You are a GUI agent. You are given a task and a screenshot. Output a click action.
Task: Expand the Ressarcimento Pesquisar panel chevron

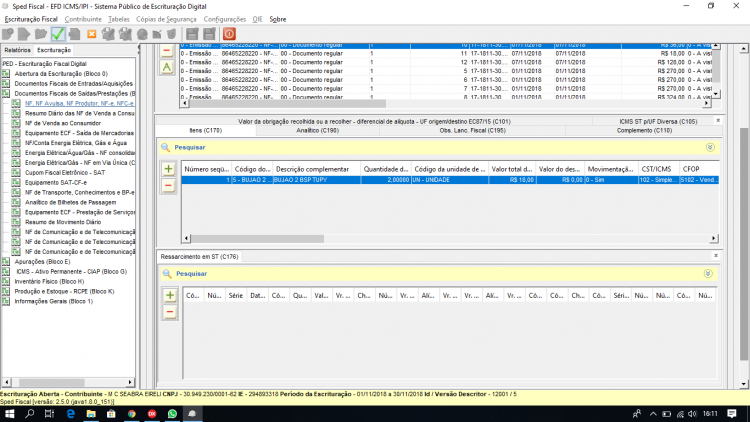708,274
